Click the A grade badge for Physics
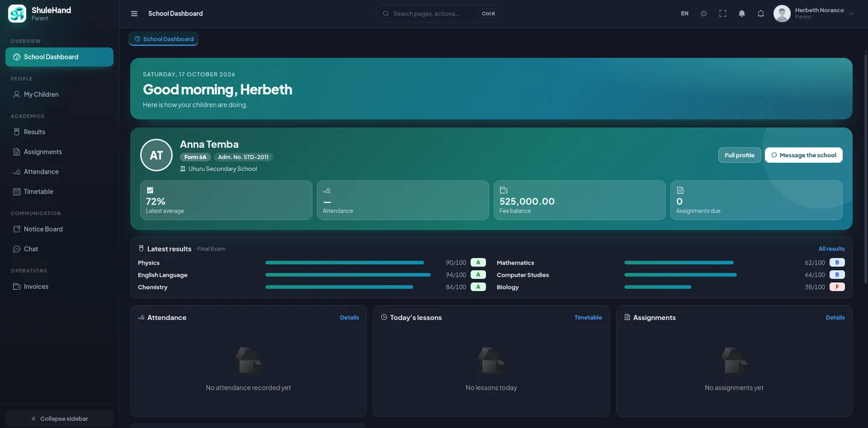 (x=478, y=263)
